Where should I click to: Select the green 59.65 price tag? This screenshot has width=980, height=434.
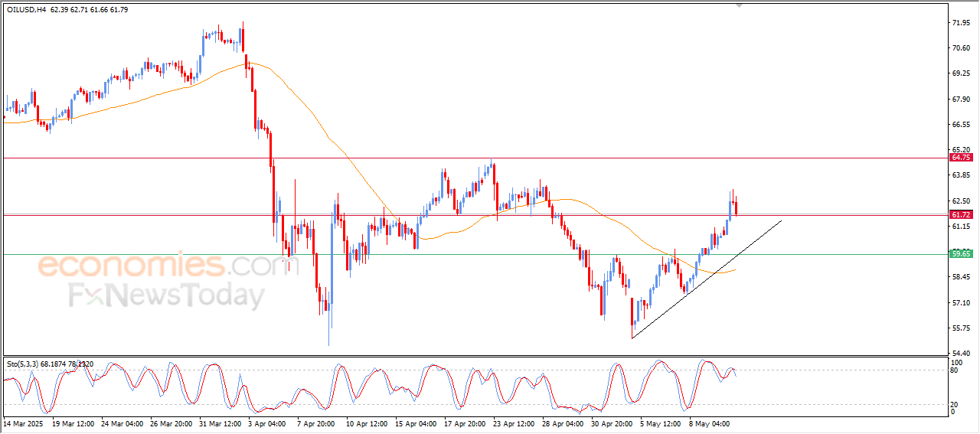tap(960, 253)
